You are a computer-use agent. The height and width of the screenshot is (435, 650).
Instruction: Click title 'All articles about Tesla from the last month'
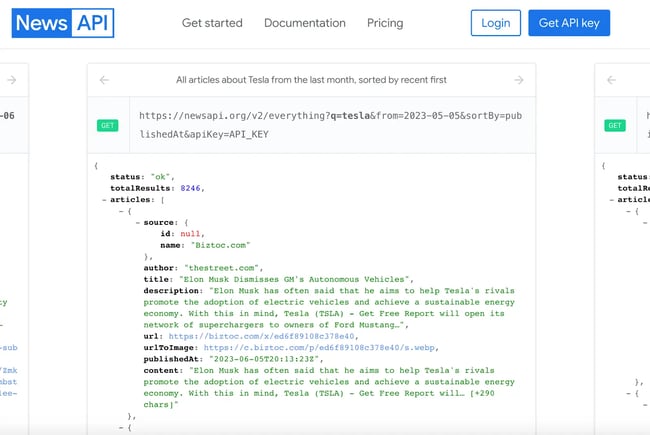tap(311, 80)
